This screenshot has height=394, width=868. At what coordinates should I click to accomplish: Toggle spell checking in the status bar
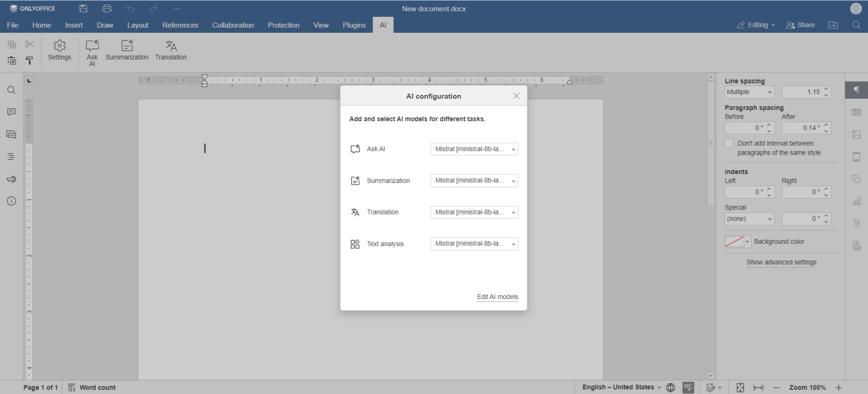pyautogui.click(x=688, y=387)
